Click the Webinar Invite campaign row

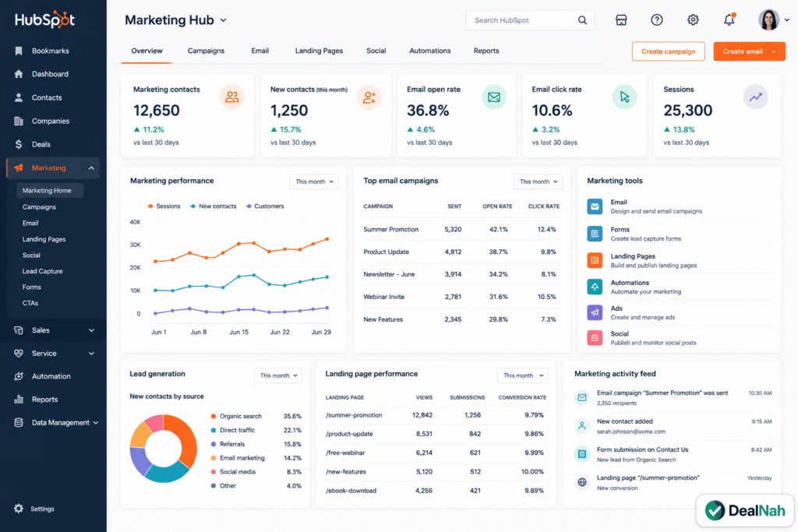tap(461, 297)
